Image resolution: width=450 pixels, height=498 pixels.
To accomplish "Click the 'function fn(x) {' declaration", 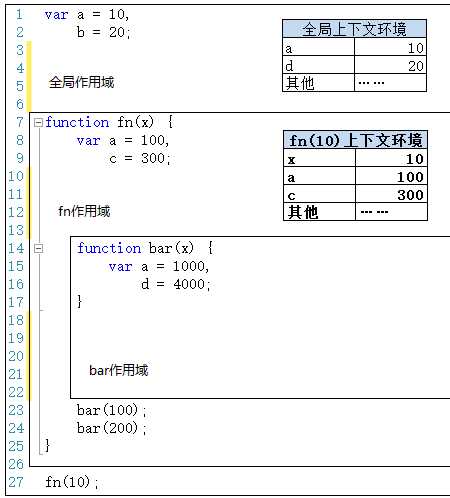I will point(109,122).
